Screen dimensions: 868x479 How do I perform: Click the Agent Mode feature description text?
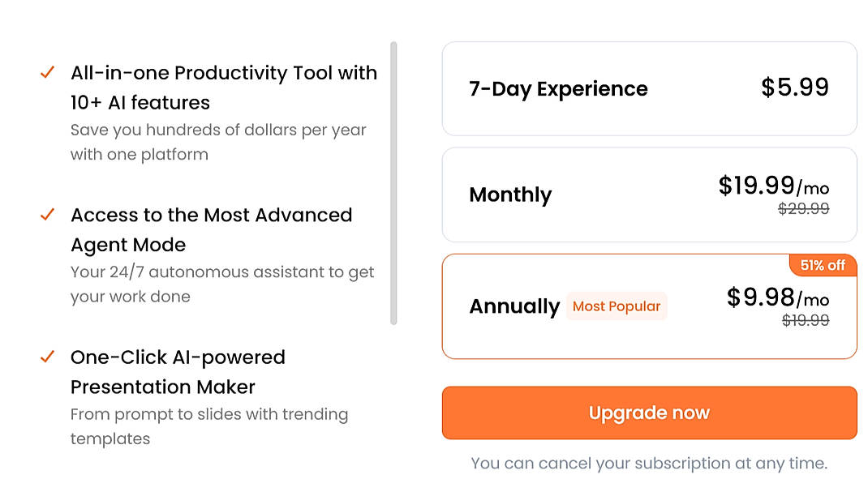pyautogui.click(x=223, y=284)
